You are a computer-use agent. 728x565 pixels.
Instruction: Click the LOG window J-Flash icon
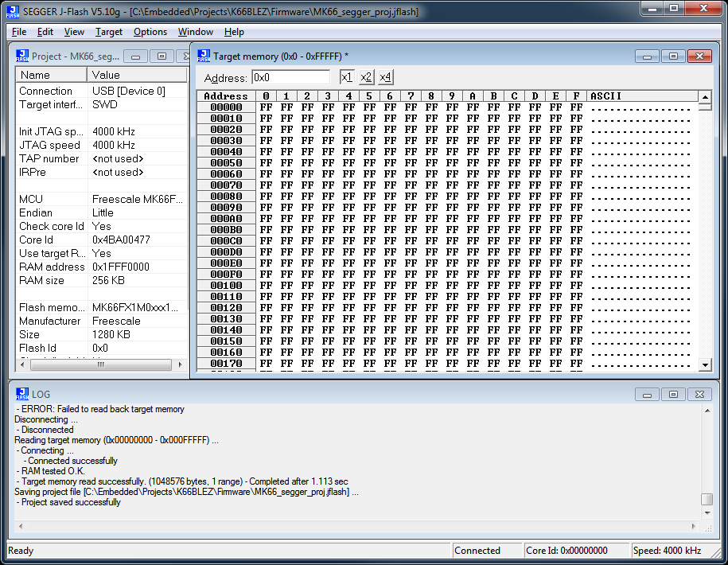pyautogui.click(x=22, y=394)
